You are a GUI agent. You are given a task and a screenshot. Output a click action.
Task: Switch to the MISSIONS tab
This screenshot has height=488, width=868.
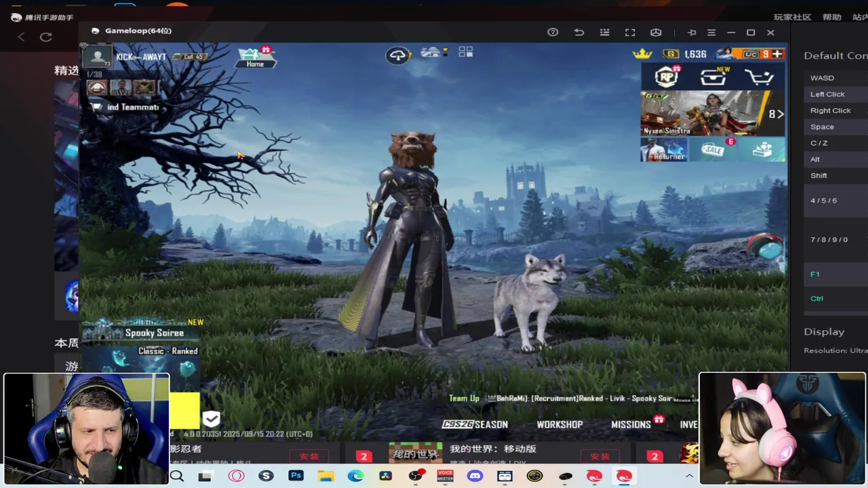pos(631,424)
